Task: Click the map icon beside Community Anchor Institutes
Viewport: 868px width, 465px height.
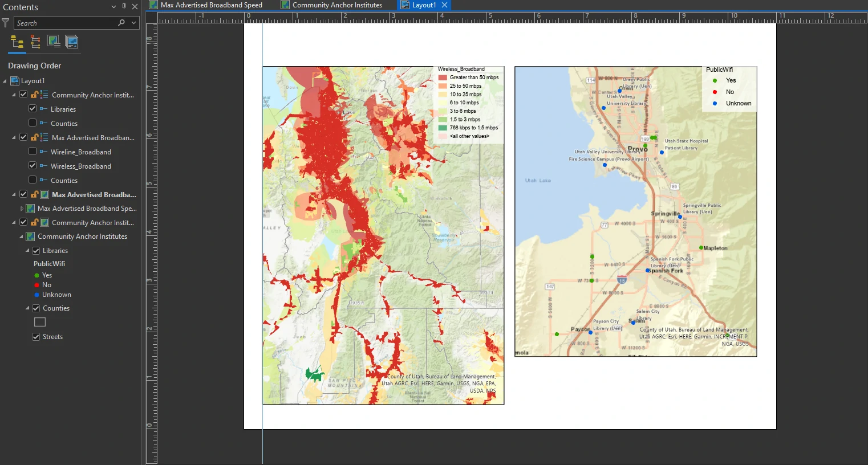Action: point(31,236)
